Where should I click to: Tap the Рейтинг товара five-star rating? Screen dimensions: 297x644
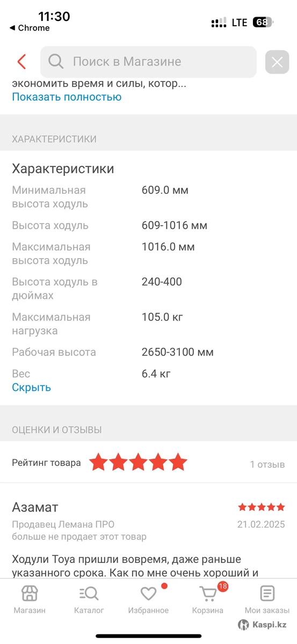pyautogui.click(x=138, y=462)
